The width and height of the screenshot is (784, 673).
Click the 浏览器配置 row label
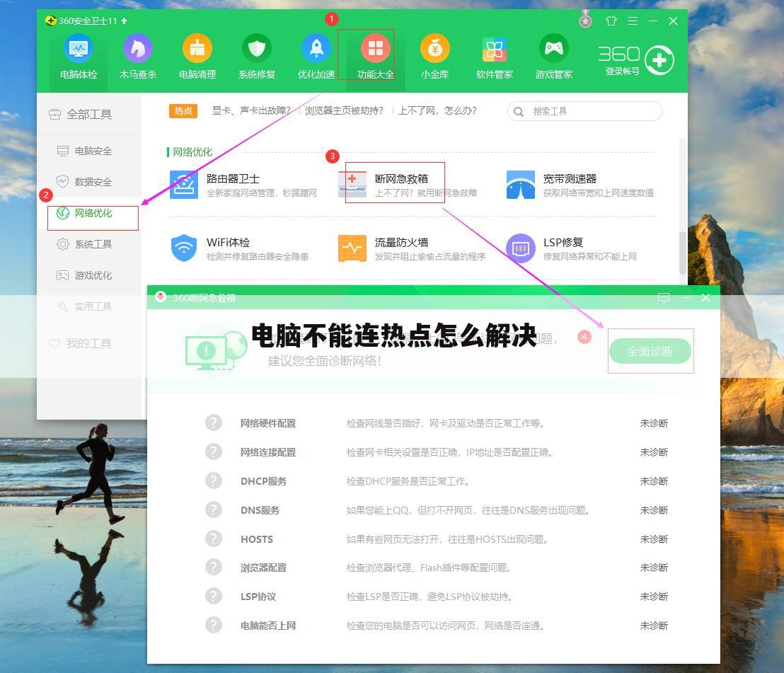pyautogui.click(x=263, y=568)
